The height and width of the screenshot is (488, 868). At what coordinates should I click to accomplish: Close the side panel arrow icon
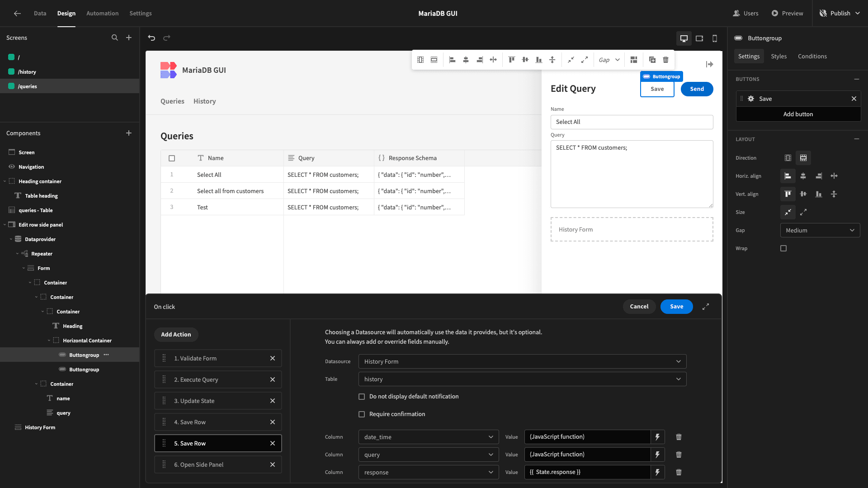point(709,64)
